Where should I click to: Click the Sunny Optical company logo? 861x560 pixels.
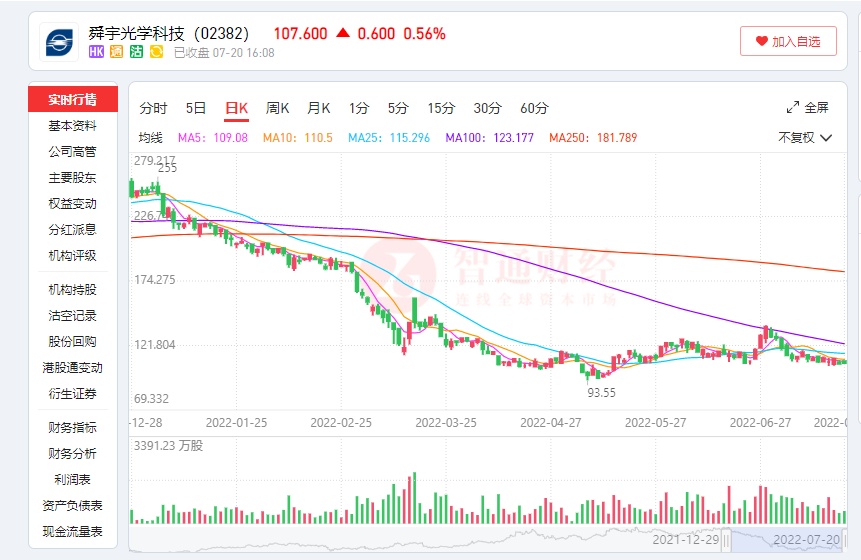(59, 42)
